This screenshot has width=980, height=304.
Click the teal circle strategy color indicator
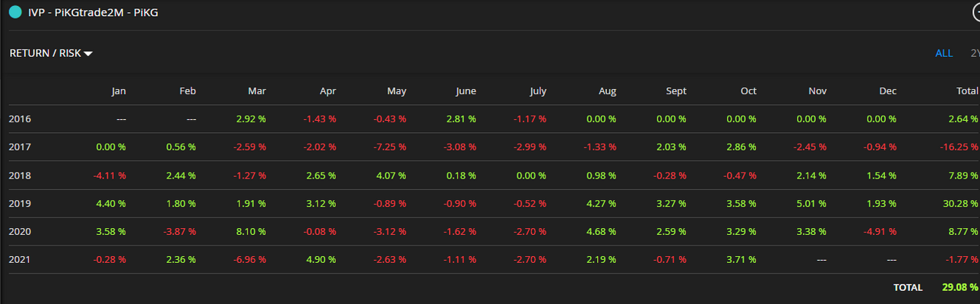[14, 12]
